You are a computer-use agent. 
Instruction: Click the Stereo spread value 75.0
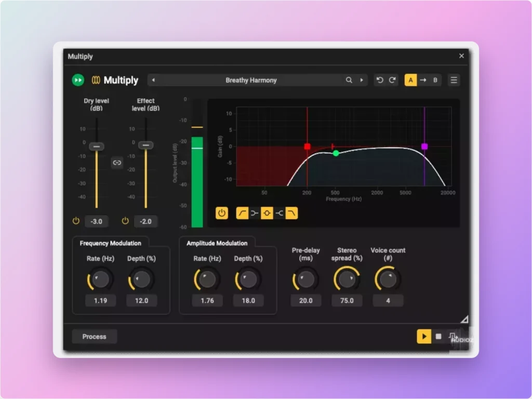tap(347, 301)
